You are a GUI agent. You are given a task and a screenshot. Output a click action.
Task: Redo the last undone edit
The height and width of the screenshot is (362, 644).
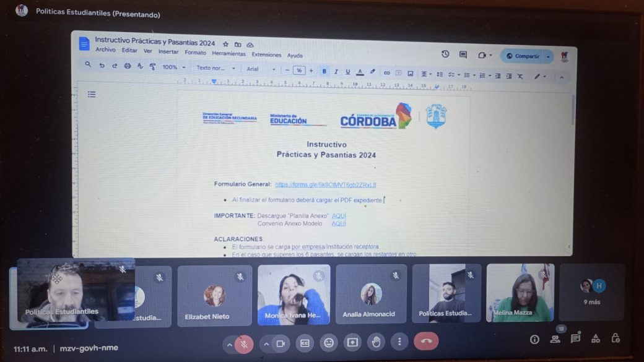click(x=115, y=66)
